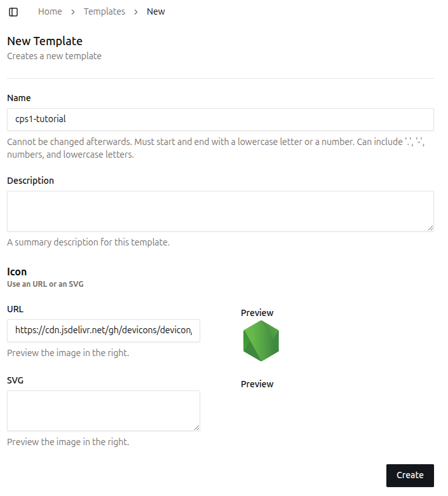Click inside the SVG text area
The width and height of the screenshot is (448, 496).
click(x=104, y=410)
